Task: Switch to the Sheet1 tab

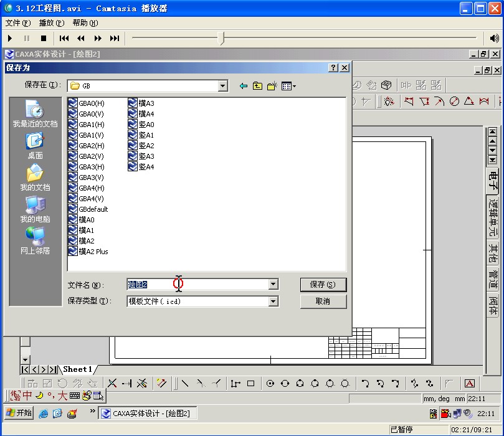Action: click(x=77, y=369)
